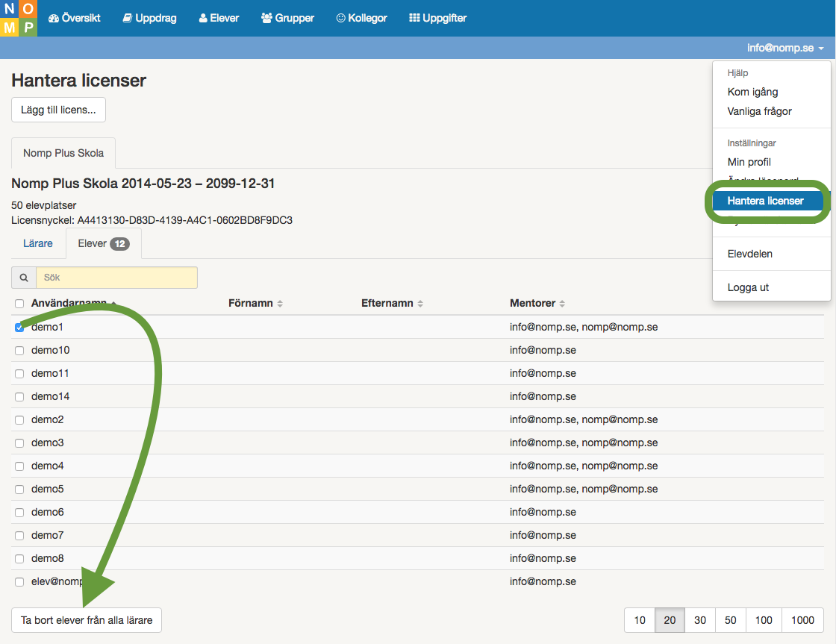The height and width of the screenshot is (644, 836).
Task: Click the 12 badge on Elever tab
Action: pos(120,243)
